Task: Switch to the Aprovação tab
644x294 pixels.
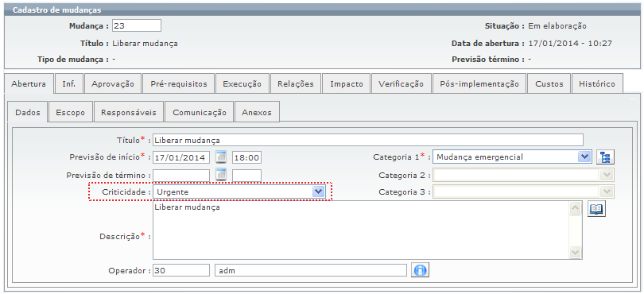Action: pos(113,83)
